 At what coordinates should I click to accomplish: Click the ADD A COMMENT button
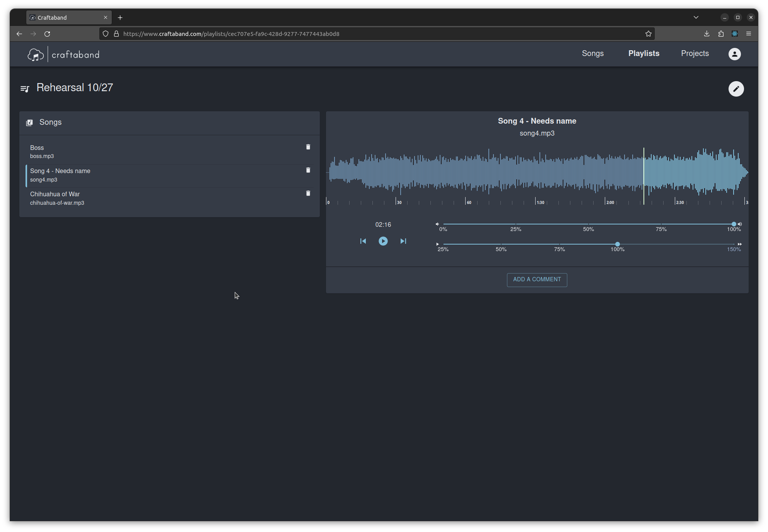(537, 280)
